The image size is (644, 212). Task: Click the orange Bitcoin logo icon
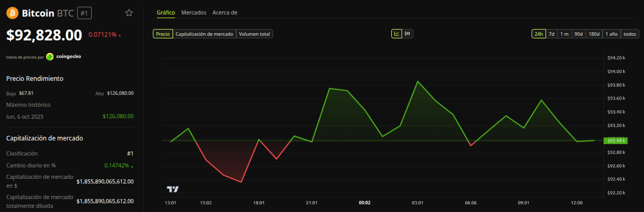[x=12, y=12]
